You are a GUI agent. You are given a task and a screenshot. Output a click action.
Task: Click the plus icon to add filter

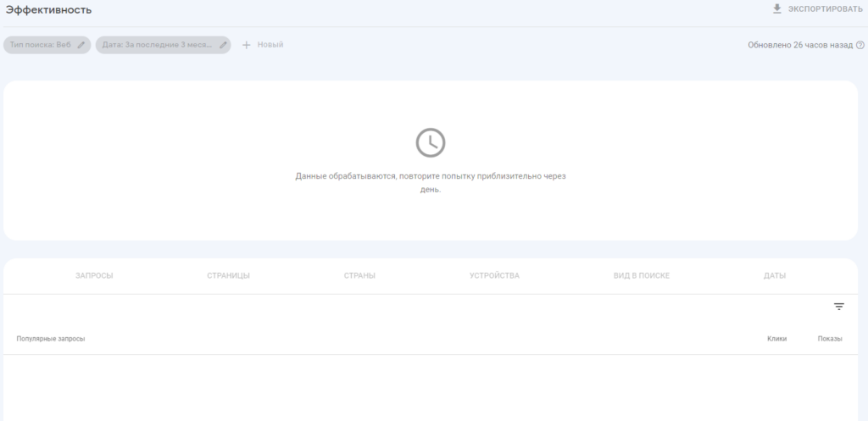coord(247,45)
